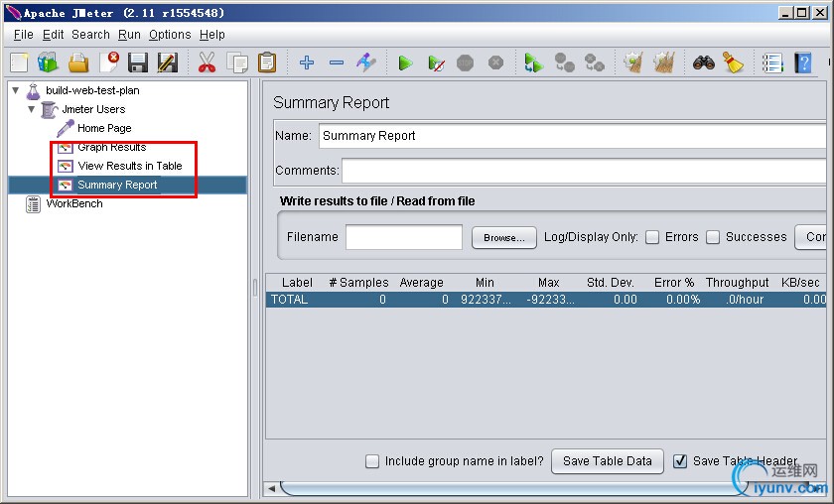The image size is (834, 504).
Task: Click the 0.00% error cell
Action: (683, 300)
